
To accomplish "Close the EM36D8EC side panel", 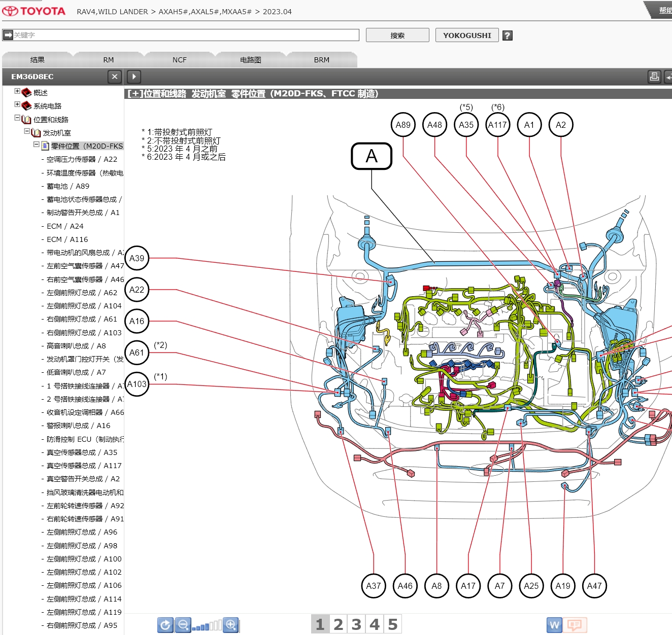I will pos(115,77).
